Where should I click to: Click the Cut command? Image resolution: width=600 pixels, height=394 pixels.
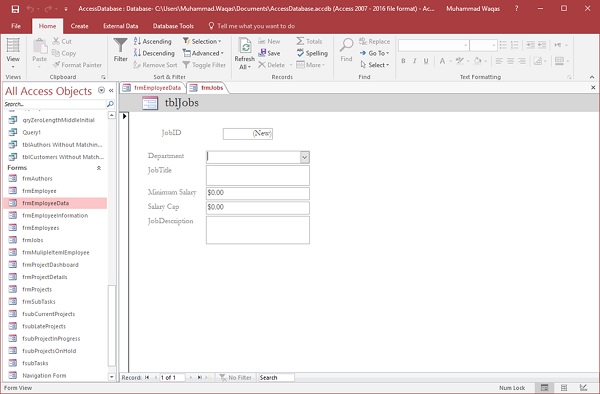62,41
